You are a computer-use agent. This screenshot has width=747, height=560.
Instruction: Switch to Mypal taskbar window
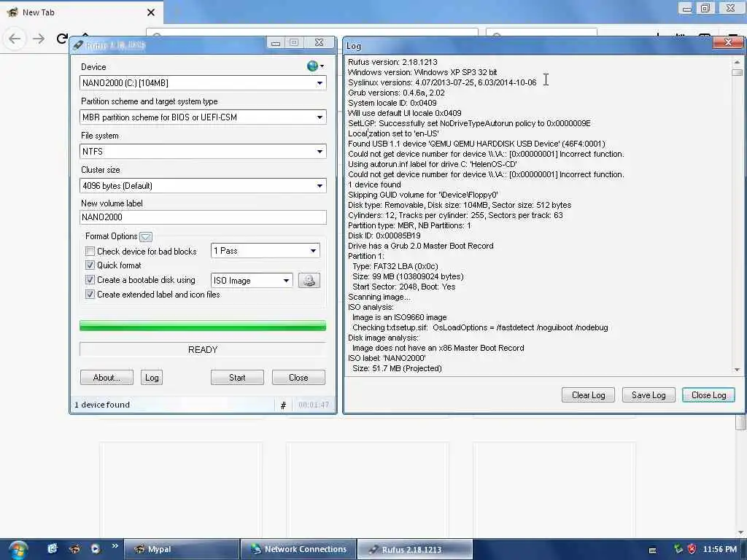click(x=182, y=550)
